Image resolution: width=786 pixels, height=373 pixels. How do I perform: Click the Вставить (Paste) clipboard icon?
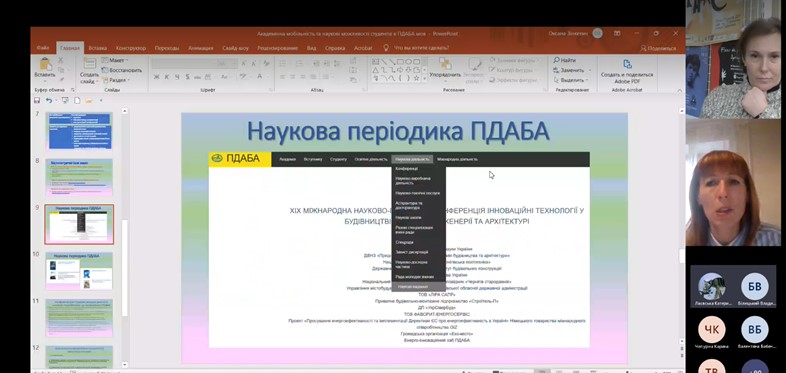tap(46, 64)
